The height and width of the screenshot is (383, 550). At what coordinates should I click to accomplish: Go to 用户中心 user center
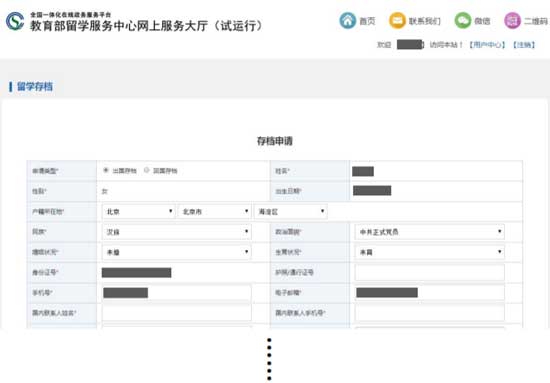[x=487, y=45]
